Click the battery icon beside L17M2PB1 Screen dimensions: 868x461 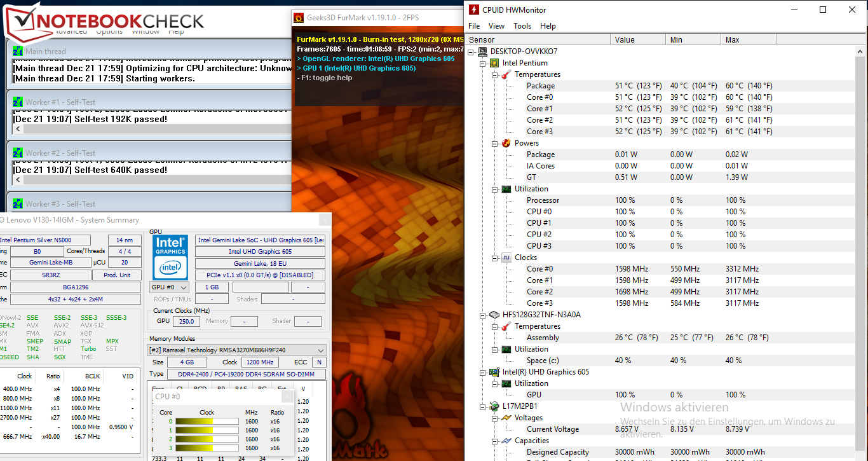coord(494,406)
